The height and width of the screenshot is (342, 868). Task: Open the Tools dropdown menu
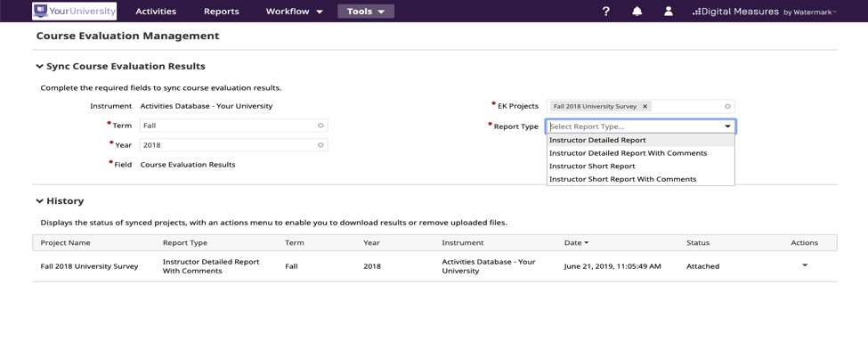[366, 11]
